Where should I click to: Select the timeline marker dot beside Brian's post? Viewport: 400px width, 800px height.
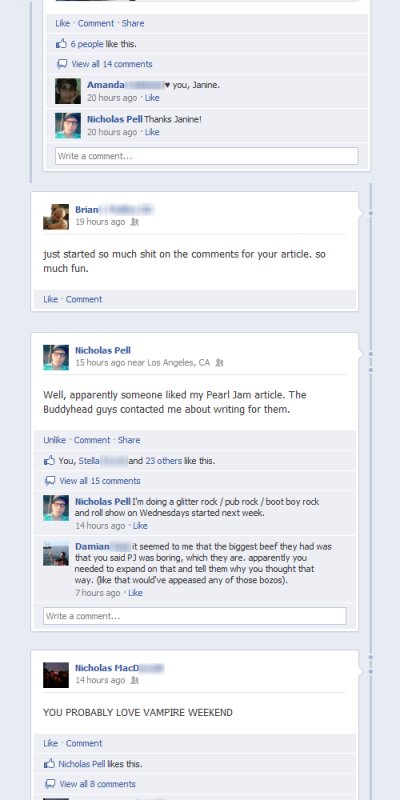pyautogui.click(x=371, y=213)
